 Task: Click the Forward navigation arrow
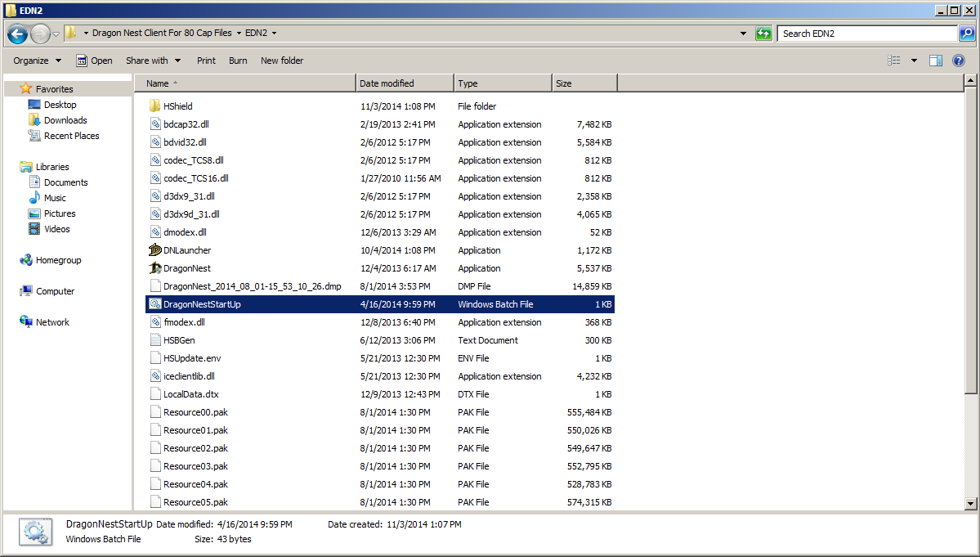(40, 34)
